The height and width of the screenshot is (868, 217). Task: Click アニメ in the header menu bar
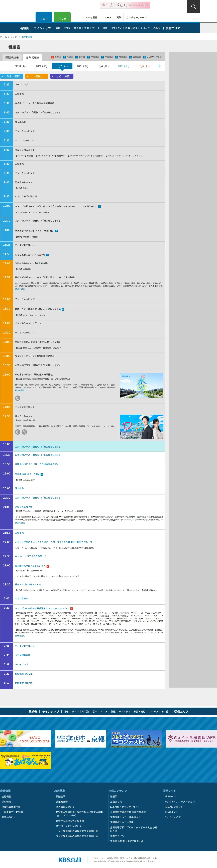(x=95, y=28)
